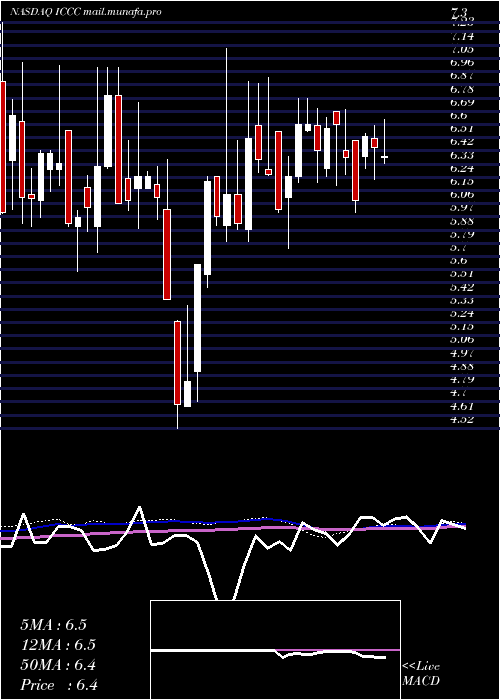The image size is (500, 700).
Task: Click the 5.7 price axis label
Action: [x=459, y=248]
